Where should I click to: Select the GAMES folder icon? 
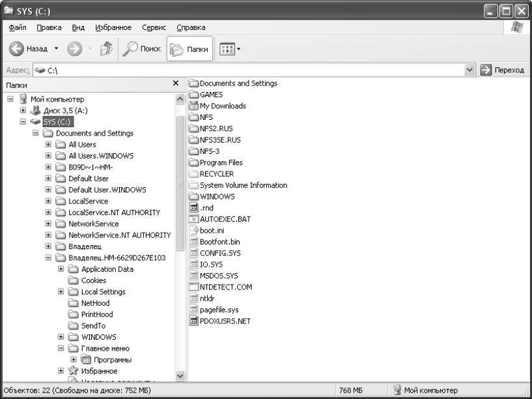click(x=193, y=95)
